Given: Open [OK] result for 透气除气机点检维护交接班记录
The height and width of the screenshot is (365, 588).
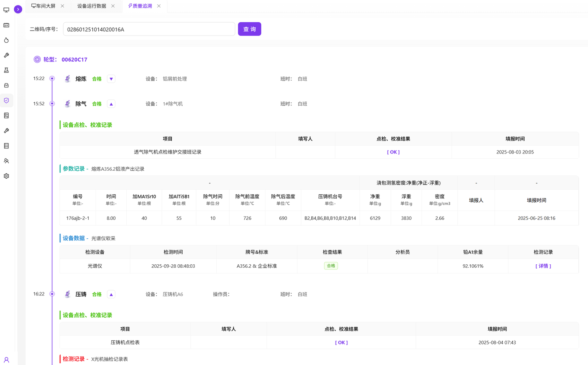Looking at the screenshot, I should click(x=393, y=152).
